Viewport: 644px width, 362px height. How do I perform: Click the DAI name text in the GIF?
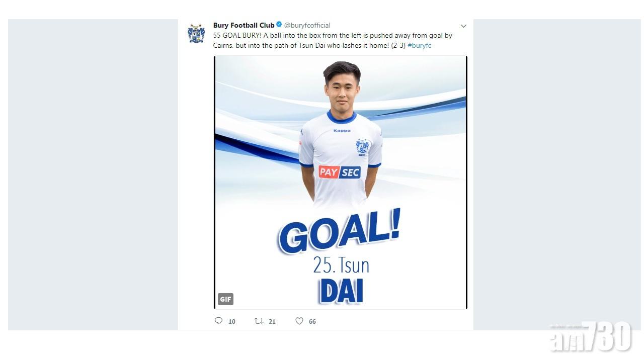(341, 292)
